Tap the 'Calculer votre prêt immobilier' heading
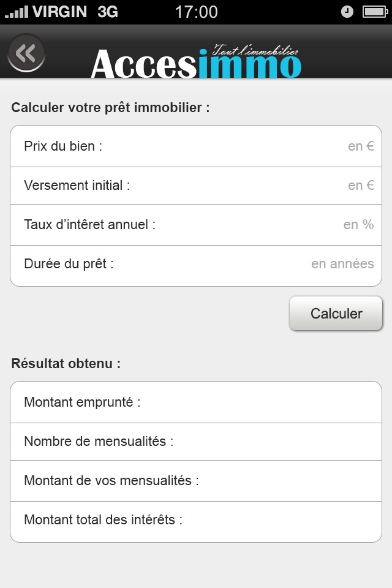Image resolution: width=392 pixels, height=588 pixels. pos(110,108)
